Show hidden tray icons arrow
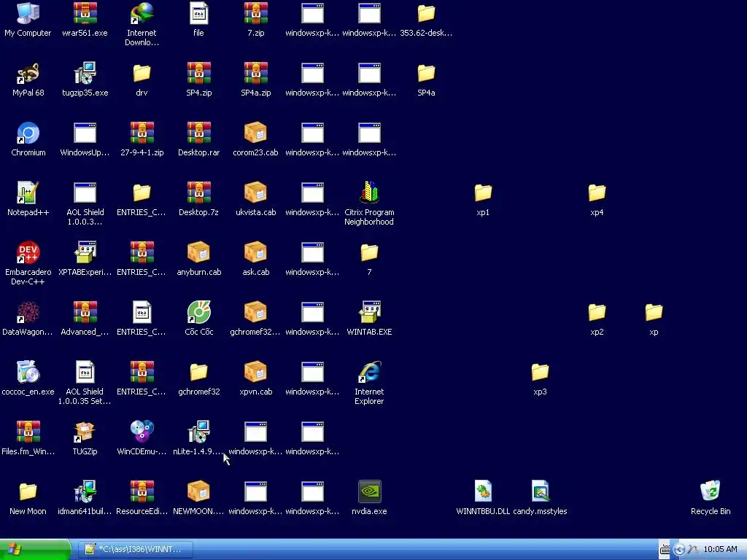The image size is (747, 560). pyautogui.click(x=679, y=550)
